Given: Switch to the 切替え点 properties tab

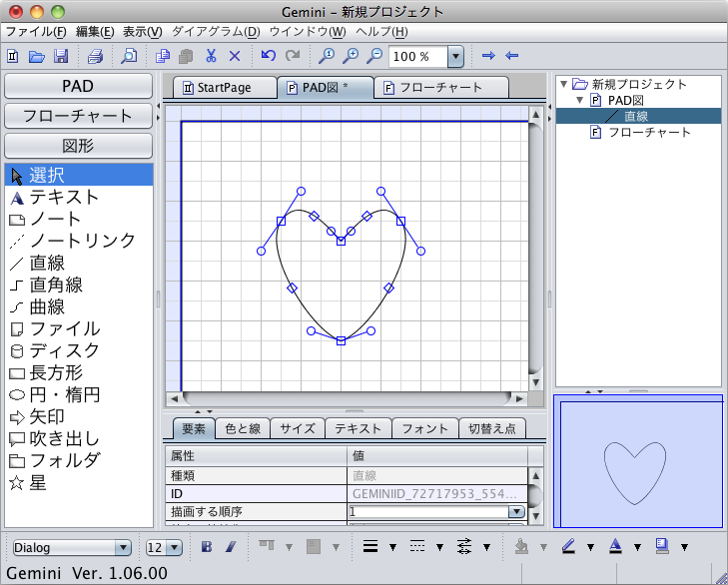Looking at the screenshot, I should (492, 428).
